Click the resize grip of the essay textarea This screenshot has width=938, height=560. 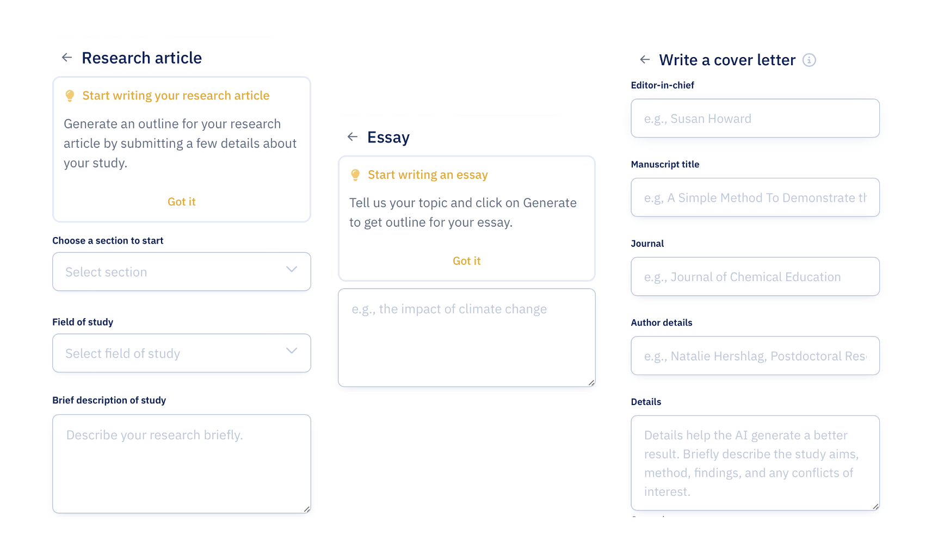tap(590, 383)
